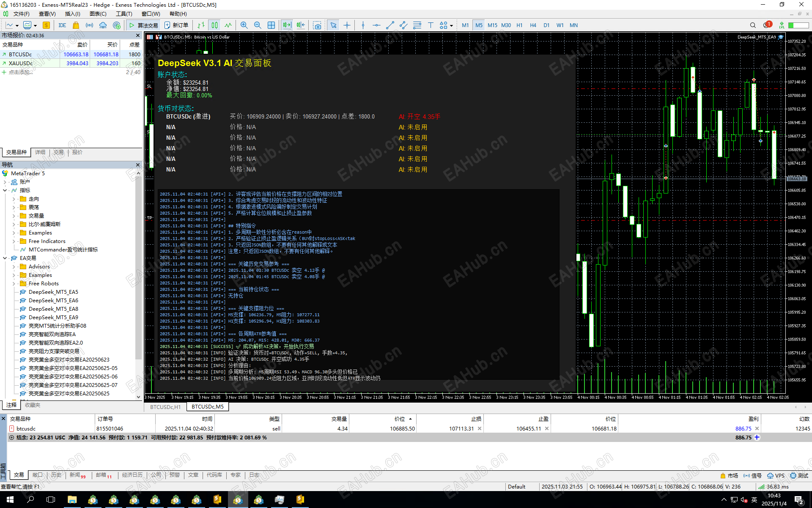This screenshot has height=508, width=812.
Task: Switch timeframe to M1
Action: tap(465, 25)
